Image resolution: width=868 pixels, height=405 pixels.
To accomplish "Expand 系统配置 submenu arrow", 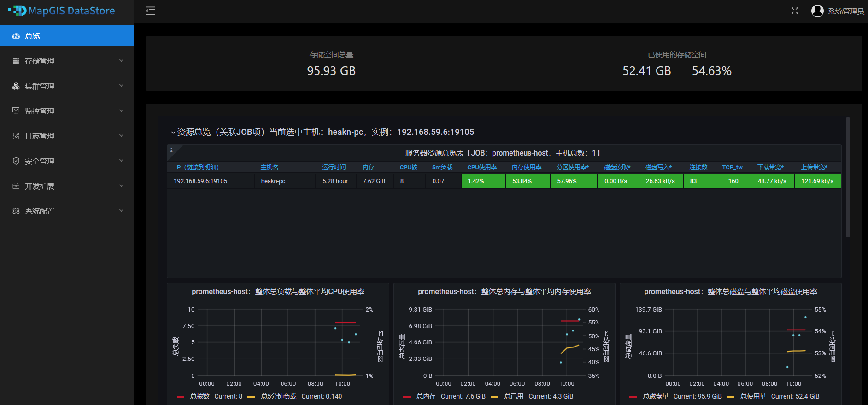I will (121, 210).
